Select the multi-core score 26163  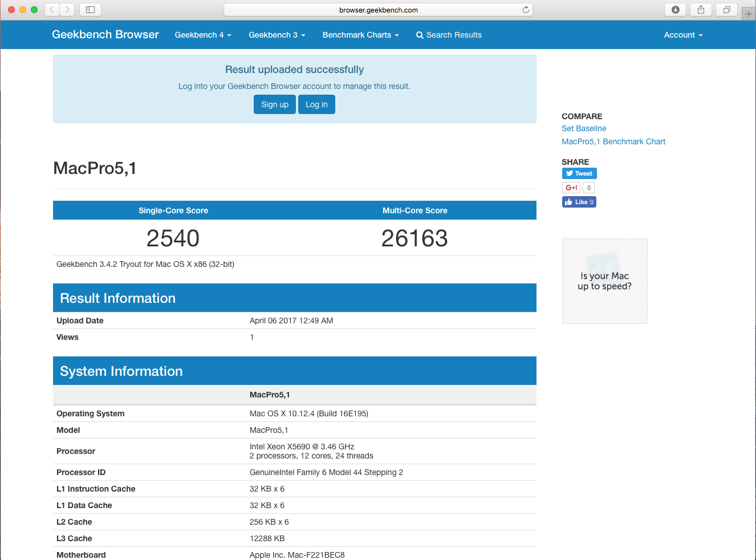pos(414,238)
